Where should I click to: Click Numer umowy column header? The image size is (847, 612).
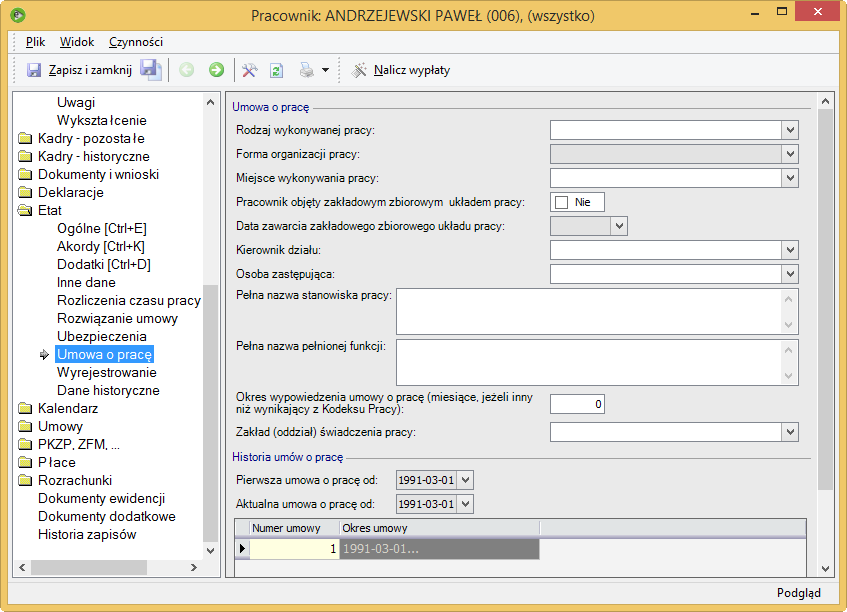(294, 528)
